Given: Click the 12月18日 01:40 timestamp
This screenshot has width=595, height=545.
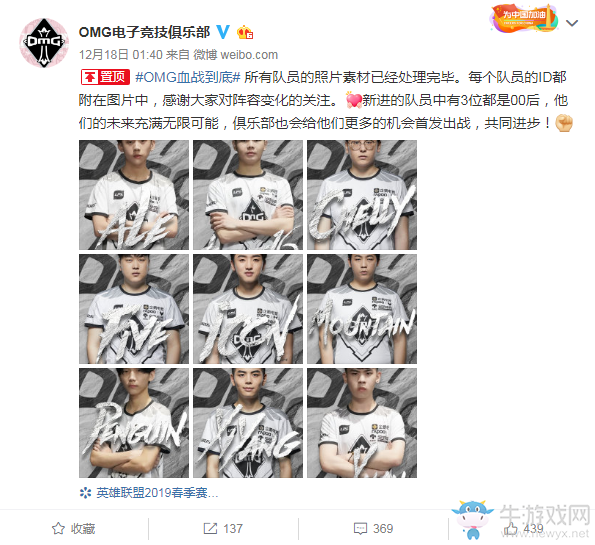Looking at the screenshot, I should pyautogui.click(x=121, y=55).
